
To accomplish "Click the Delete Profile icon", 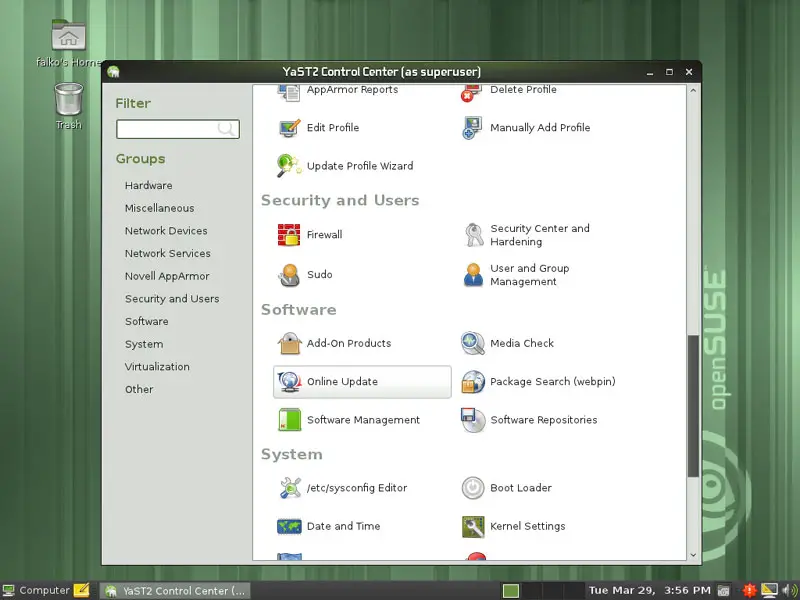I will [x=472, y=93].
